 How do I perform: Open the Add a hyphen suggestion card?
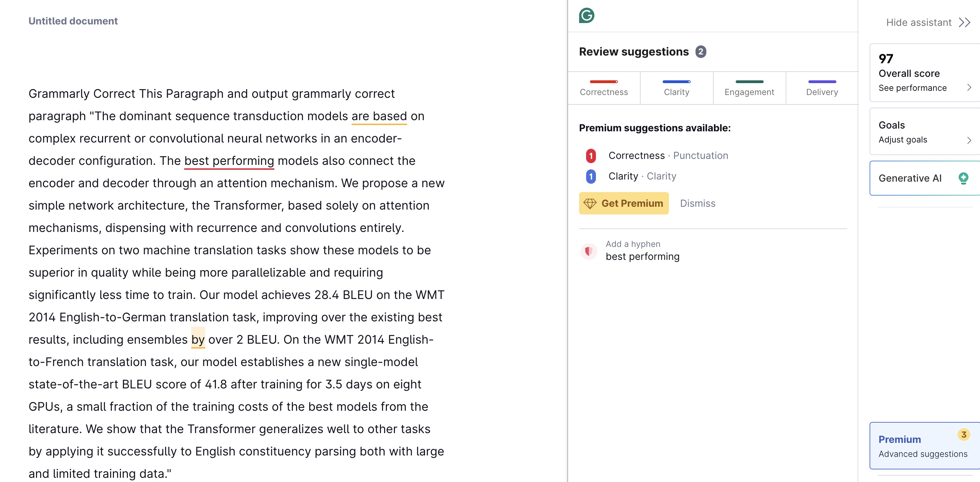(713, 251)
